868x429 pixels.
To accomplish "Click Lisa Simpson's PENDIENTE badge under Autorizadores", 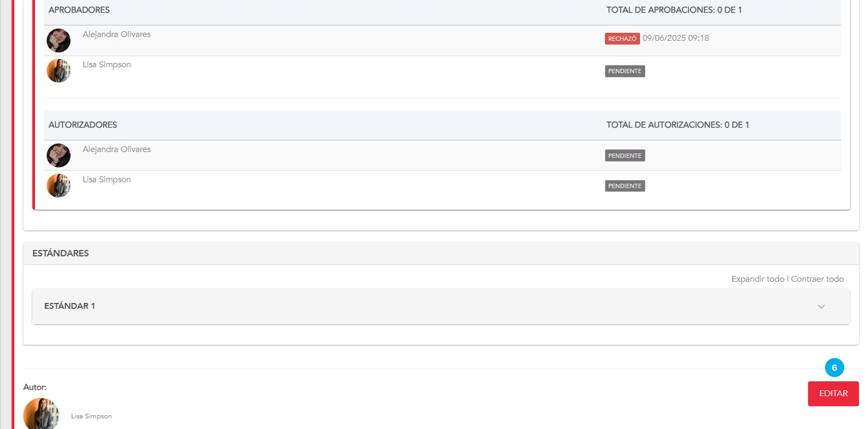I will click(x=625, y=186).
